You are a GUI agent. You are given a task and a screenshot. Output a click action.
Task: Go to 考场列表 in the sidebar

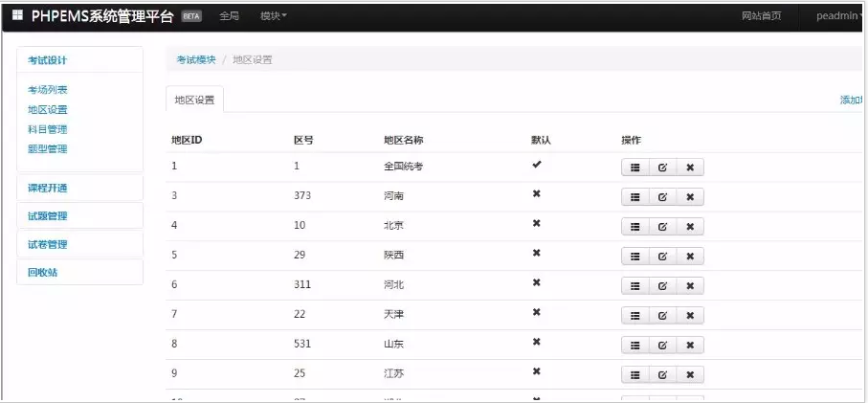[48, 90]
